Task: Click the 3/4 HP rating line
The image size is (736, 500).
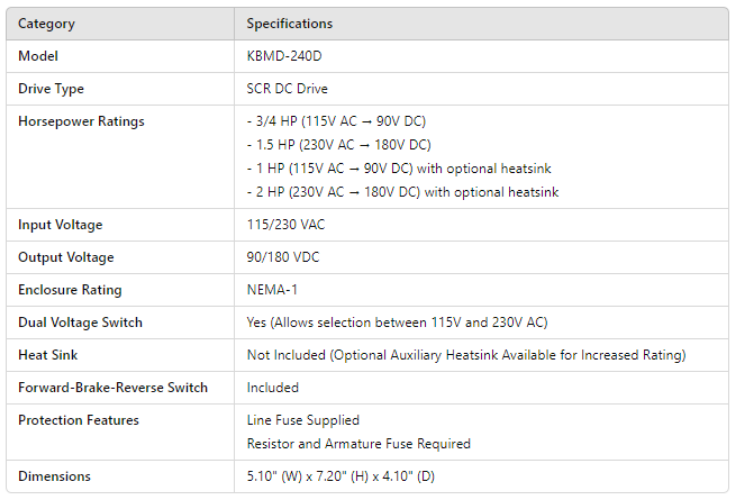Action: [336, 121]
